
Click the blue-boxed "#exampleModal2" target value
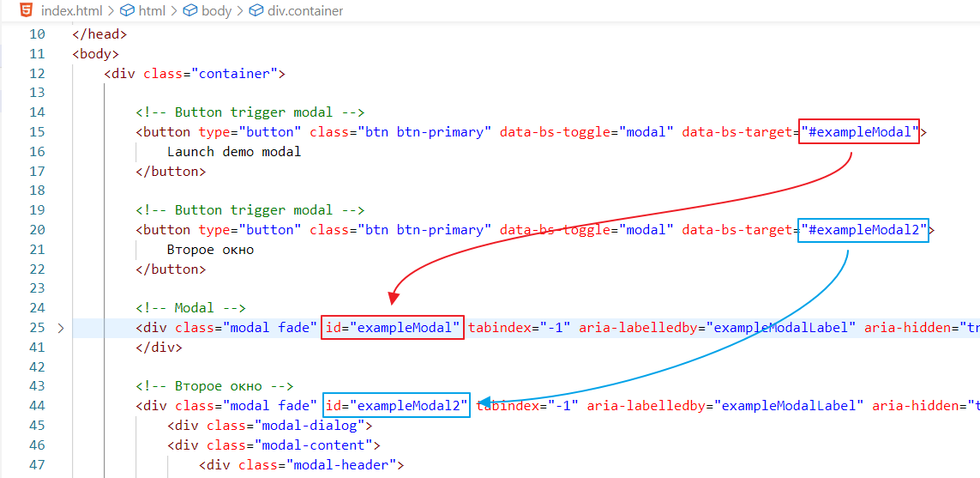point(863,230)
